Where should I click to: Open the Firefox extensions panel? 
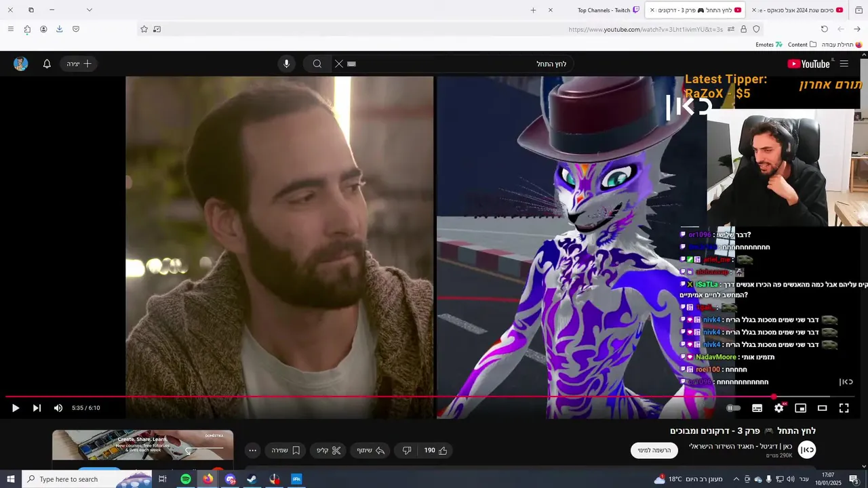(x=27, y=29)
